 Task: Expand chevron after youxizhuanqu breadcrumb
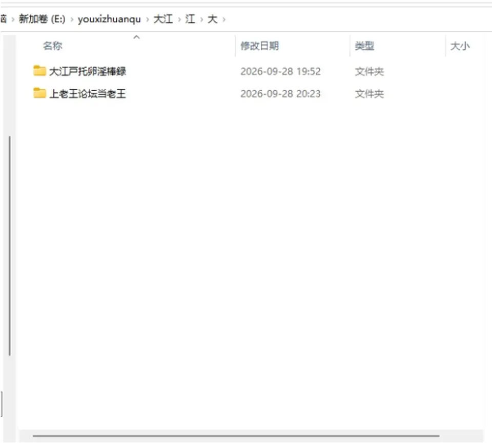click(147, 19)
